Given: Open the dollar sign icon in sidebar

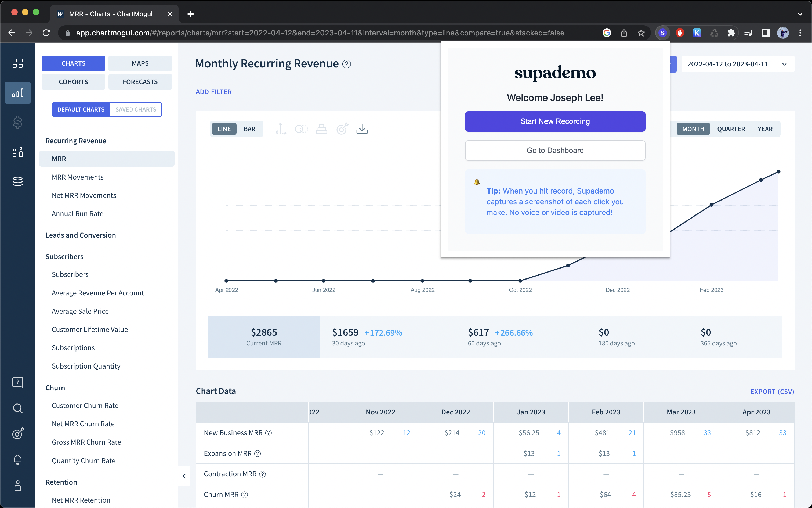Looking at the screenshot, I should pyautogui.click(x=17, y=122).
